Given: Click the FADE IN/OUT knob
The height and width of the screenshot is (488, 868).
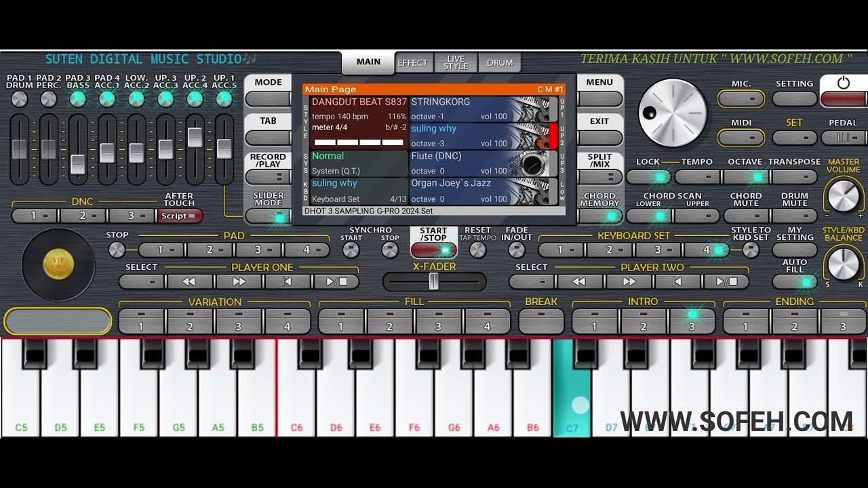Looking at the screenshot, I should [517, 250].
